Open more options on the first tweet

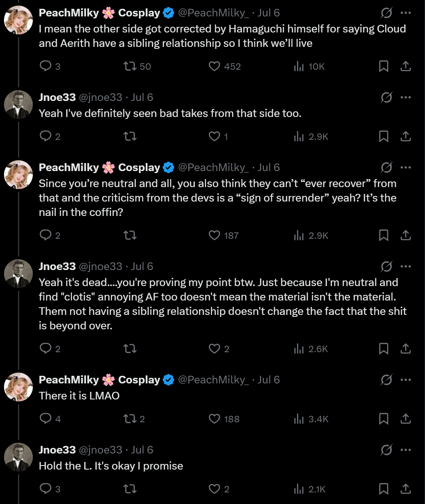[405, 13]
